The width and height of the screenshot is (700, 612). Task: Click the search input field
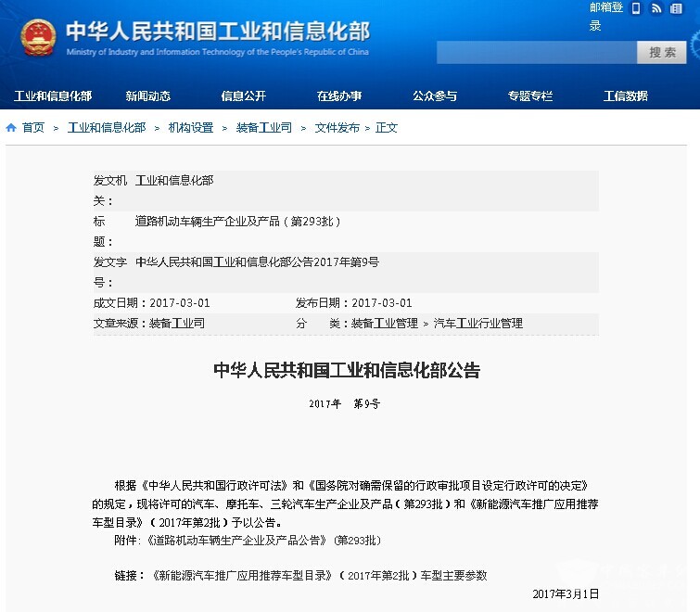pyautogui.click(x=536, y=53)
